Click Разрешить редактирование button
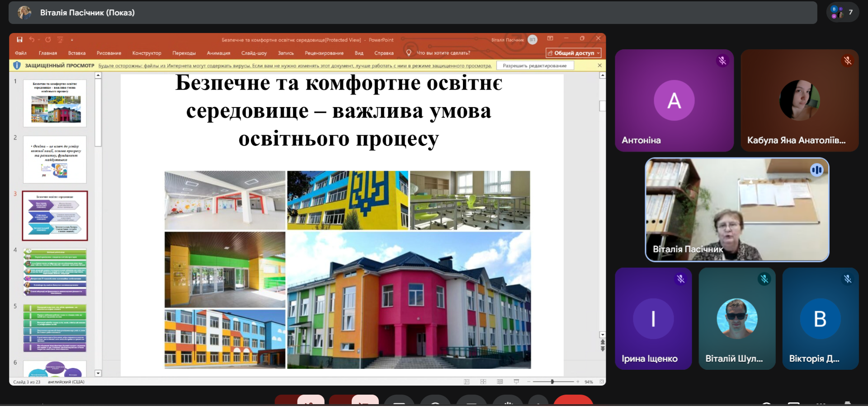868x410 pixels. pos(534,66)
